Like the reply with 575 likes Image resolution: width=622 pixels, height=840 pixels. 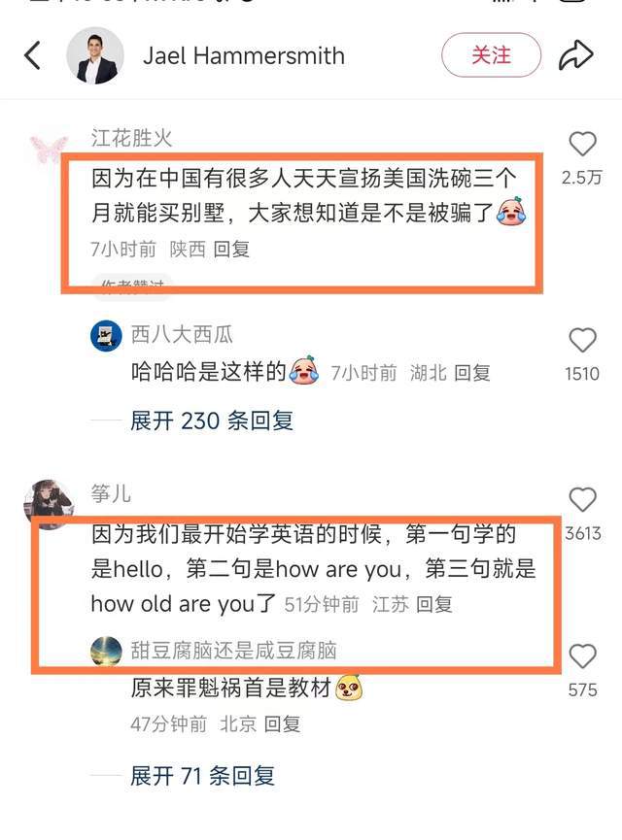(x=582, y=656)
